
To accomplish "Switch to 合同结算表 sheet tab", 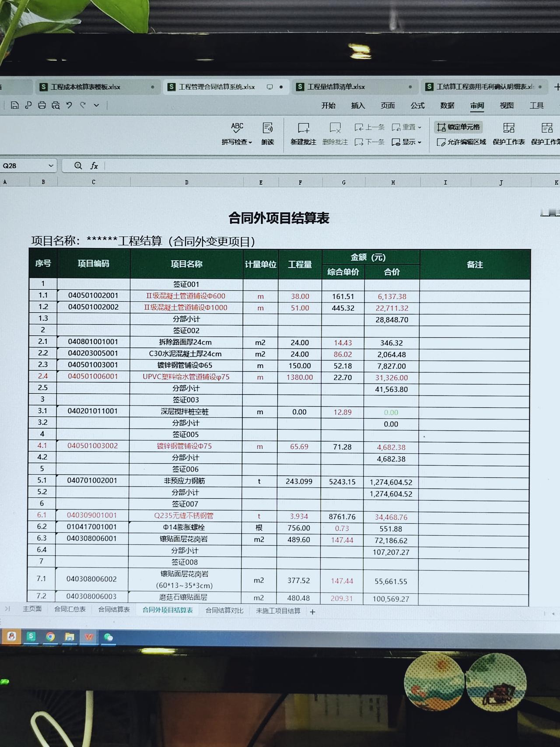I will click(x=114, y=609).
